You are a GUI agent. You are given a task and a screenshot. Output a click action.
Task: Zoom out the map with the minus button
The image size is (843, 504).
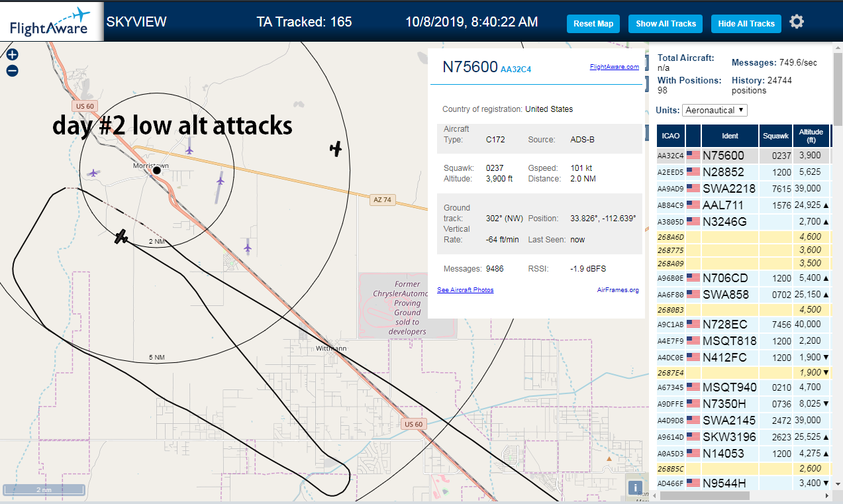click(12, 71)
